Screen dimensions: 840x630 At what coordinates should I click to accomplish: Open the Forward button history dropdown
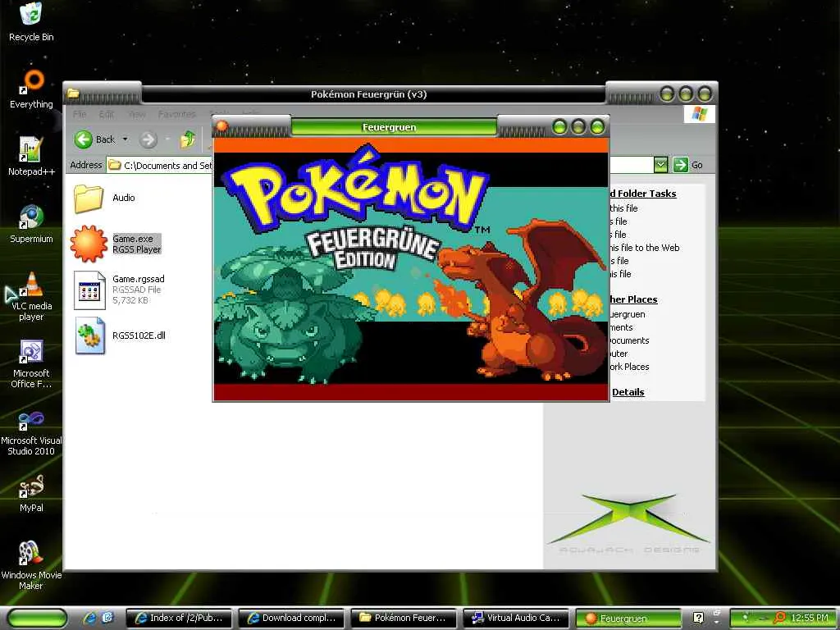(x=167, y=139)
